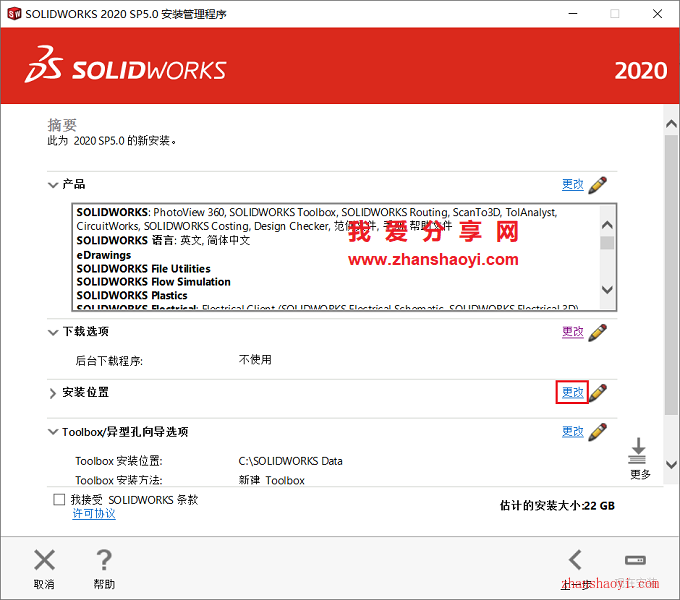Click the install now drive icon

click(x=635, y=560)
